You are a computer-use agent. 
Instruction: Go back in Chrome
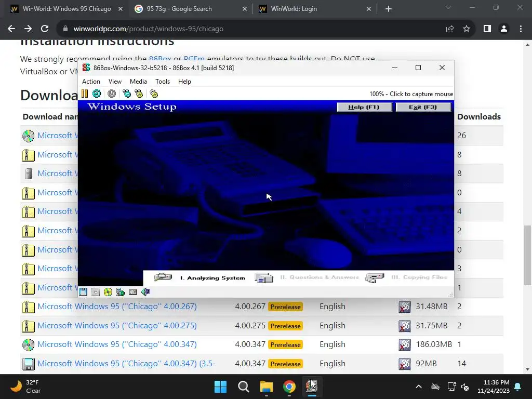(x=11, y=29)
